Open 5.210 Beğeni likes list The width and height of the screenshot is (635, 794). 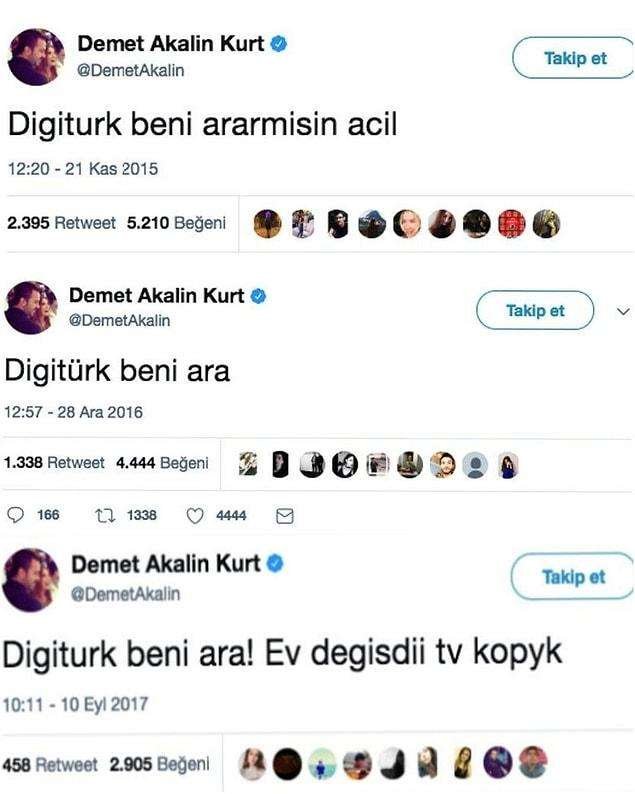pyautogui.click(x=176, y=223)
